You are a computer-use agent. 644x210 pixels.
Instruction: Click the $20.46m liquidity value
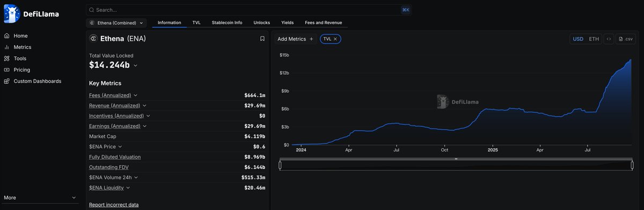[254, 188]
